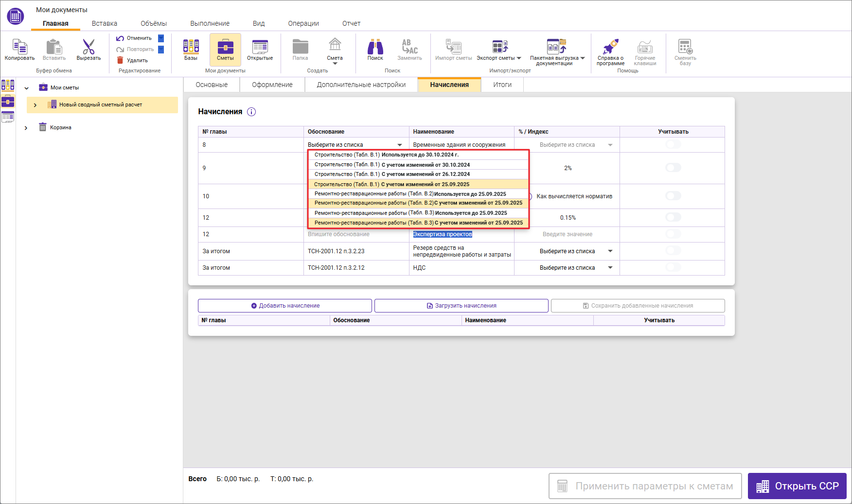This screenshot has width=852, height=504.
Task: Expand the Новый сводный сметный расчет tree item
Action: (35, 105)
